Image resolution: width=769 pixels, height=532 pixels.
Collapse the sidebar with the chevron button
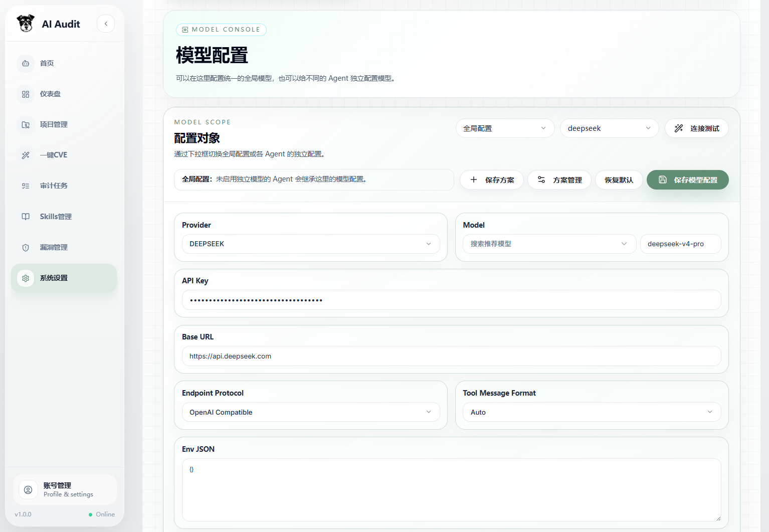(x=106, y=24)
